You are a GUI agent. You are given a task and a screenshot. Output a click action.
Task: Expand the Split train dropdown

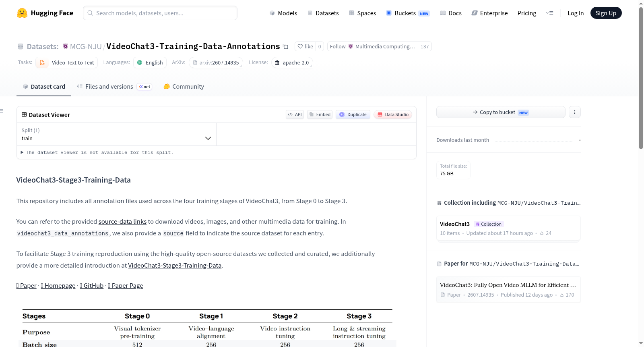(116, 134)
